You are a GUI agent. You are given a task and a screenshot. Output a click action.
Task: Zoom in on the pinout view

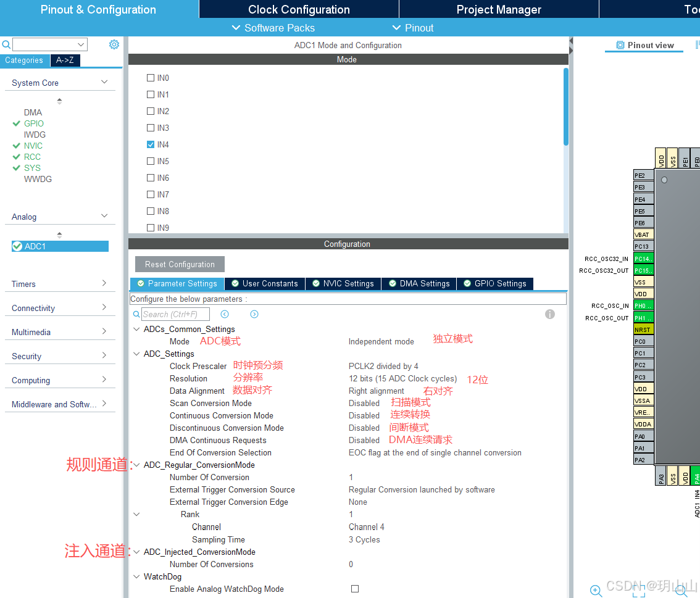click(x=595, y=591)
